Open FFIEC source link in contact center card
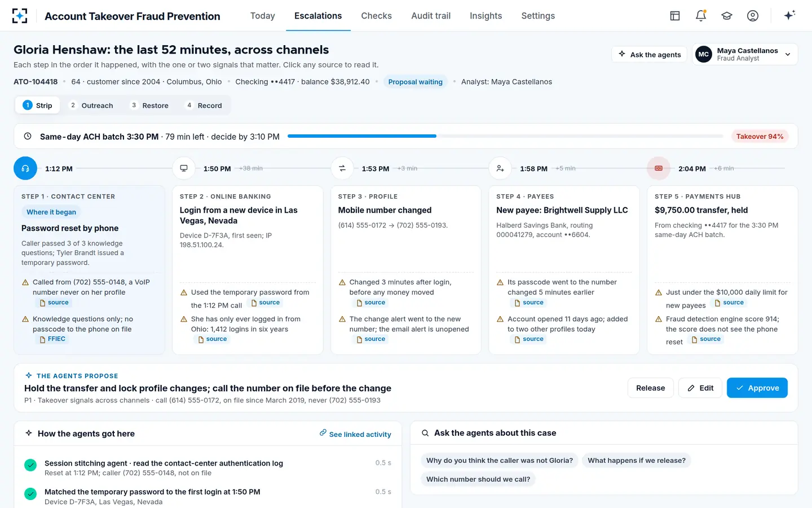This screenshot has height=508, width=812. point(52,339)
